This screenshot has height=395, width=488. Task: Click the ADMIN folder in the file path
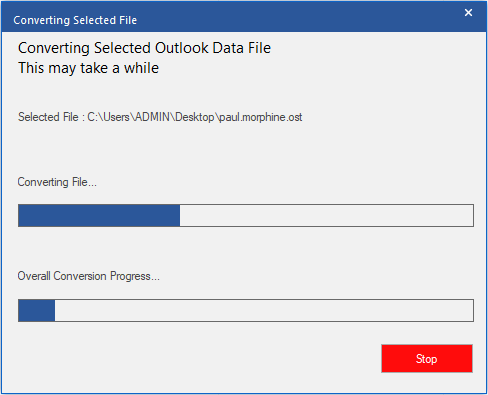pos(152,117)
